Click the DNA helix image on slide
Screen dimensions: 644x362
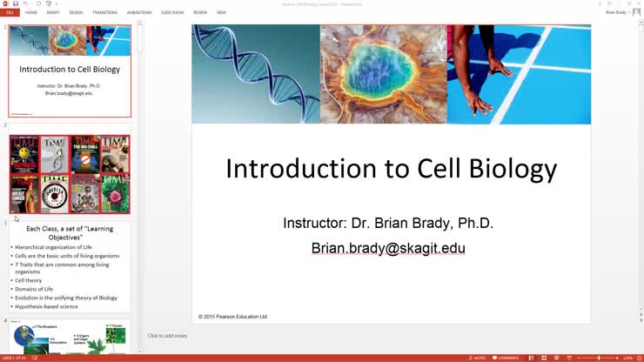tap(256, 74)
